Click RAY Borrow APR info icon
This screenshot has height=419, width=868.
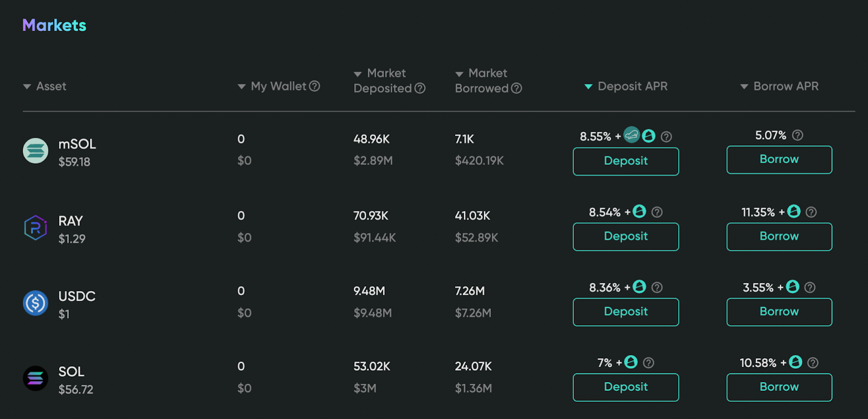(x=811, y=212)
